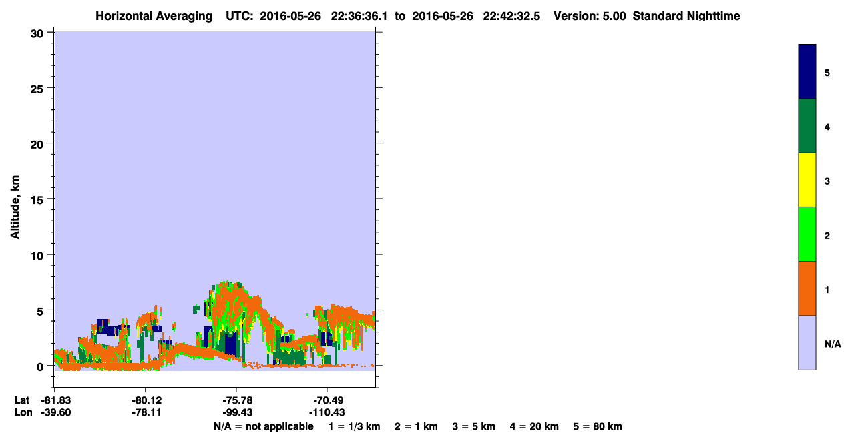Click the longitude value '-78.11'
The height and width of the screenshot is (445, 868).
[146, 413]
